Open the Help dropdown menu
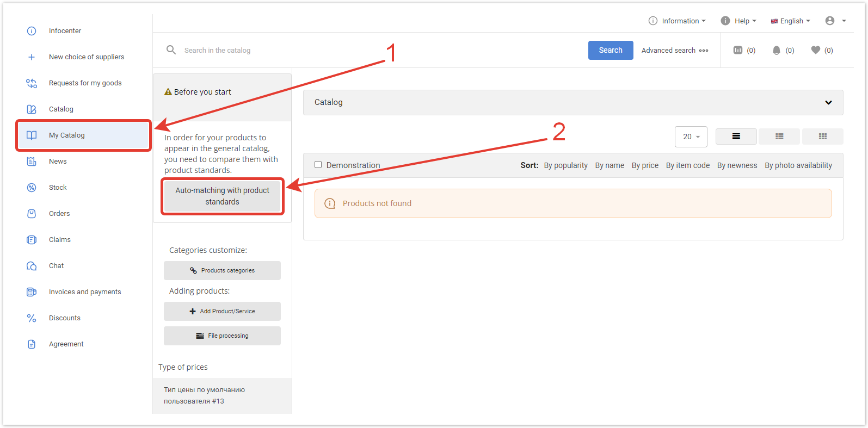Screen dimensions: 868x428 pos(738,21)
